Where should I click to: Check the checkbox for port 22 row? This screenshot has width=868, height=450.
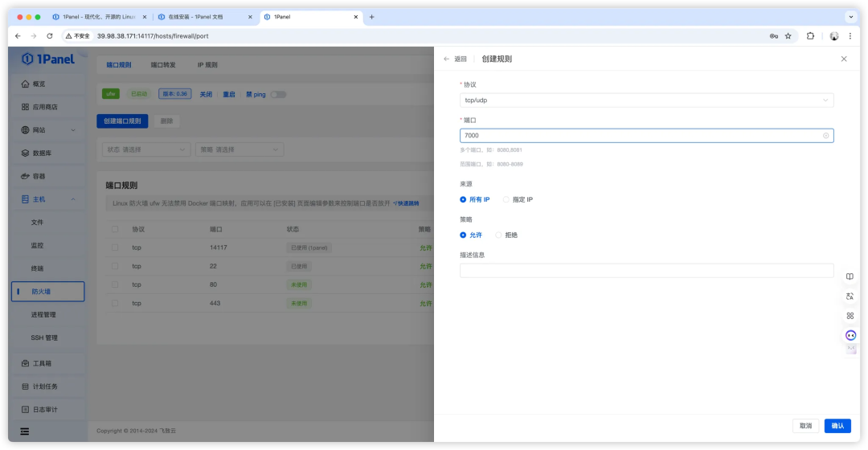pos(115,266)
